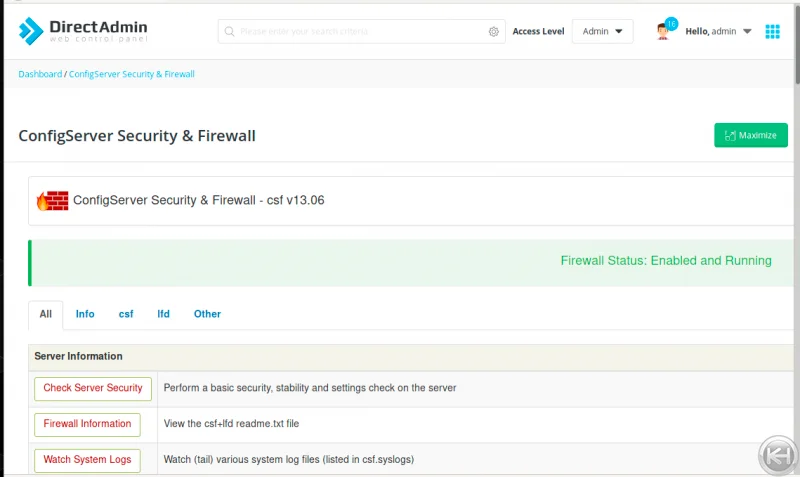Click Check Server Security button
Viewport: 800px width, 477px height.
[x=93, y=388]
